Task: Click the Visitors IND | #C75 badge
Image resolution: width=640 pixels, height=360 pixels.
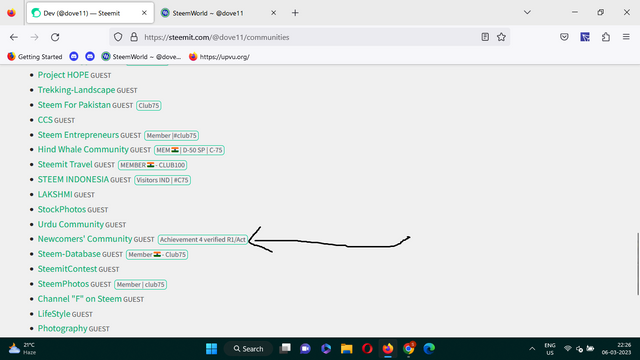Action: 162,180
